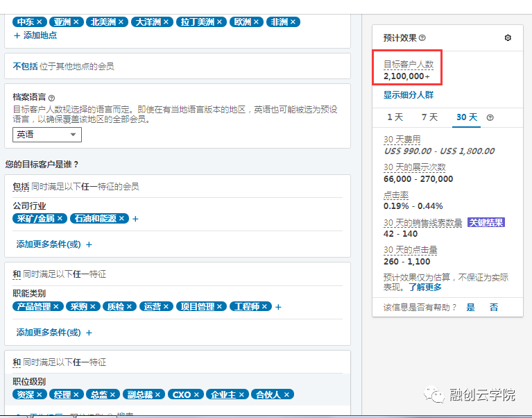Remove the 采购 job function tag

[x=93, y=307]
